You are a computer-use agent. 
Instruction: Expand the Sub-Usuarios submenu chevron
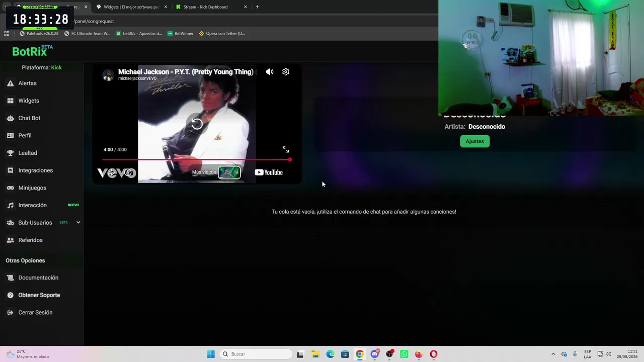[78, 223]
